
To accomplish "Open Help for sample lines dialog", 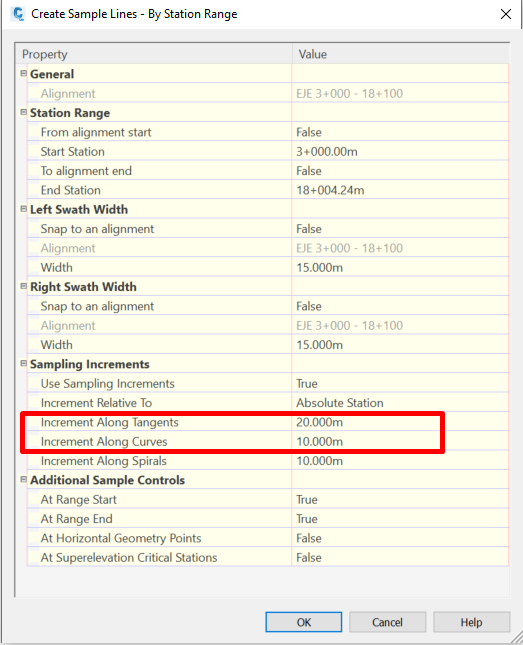I will tap(472, 622).
